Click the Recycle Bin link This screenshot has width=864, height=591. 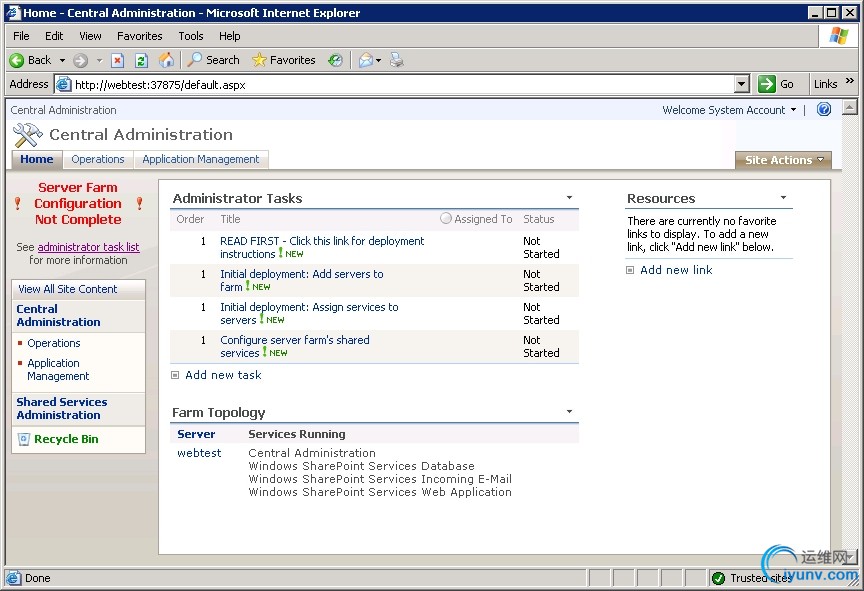click(x=66, y=439)
